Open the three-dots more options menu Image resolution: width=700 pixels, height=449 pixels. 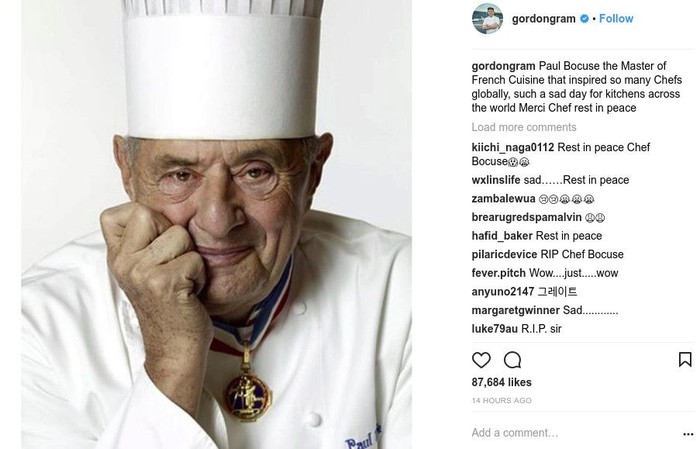tap(688, 434)
